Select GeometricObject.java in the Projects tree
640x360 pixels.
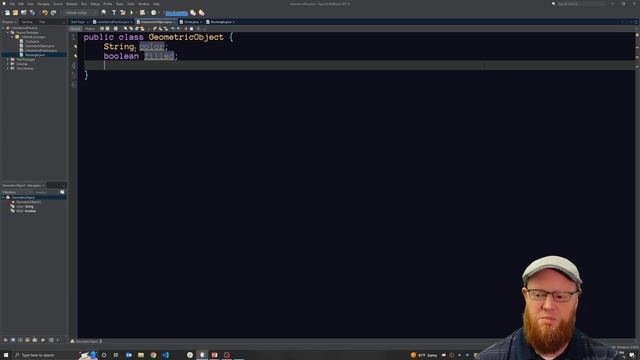[40, 46]
